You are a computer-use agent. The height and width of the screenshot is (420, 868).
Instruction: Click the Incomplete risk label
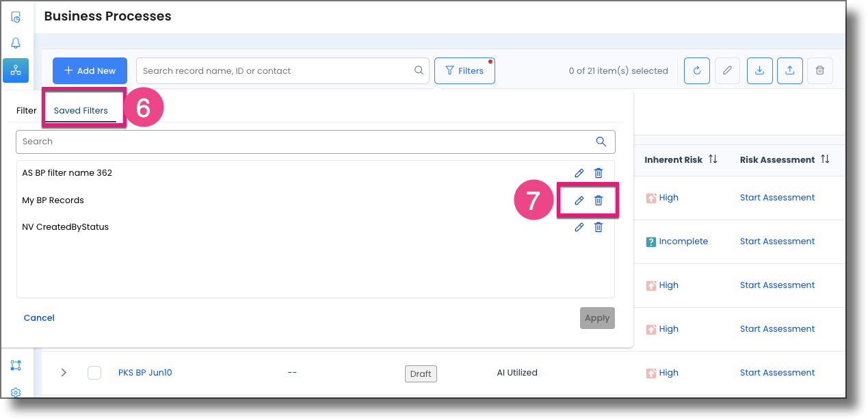click(x=683, y=241)
